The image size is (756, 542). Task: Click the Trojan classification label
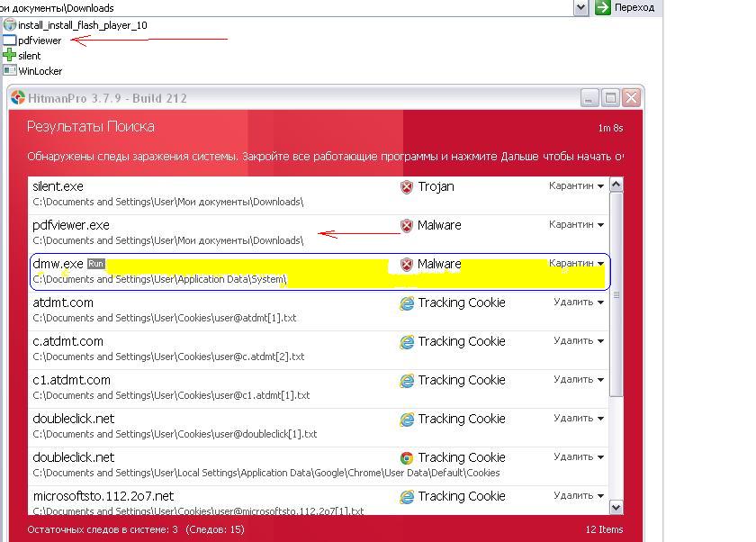coord(436,186)
